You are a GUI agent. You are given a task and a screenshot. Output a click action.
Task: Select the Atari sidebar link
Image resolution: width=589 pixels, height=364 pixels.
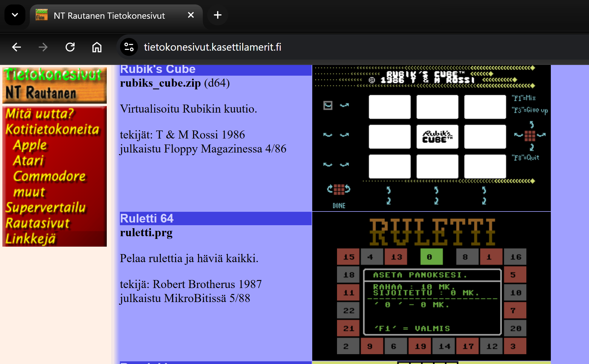28,161
